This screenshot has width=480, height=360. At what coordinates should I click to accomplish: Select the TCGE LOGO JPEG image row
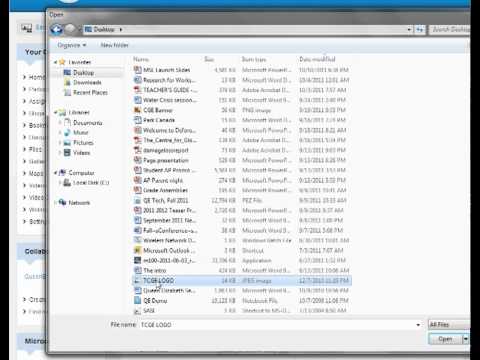pyautogui.click(x=241, y=281)
